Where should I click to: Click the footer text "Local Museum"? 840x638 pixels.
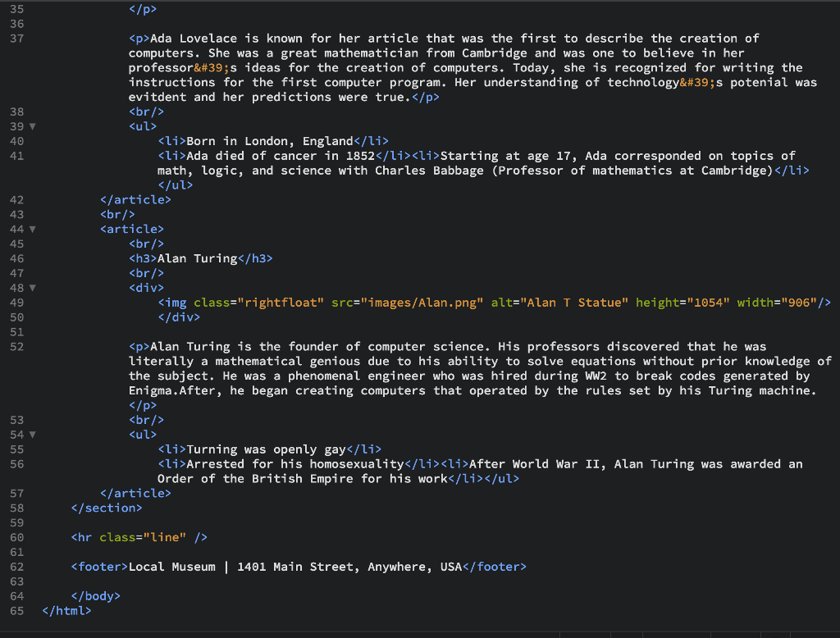click(x=172, y=567)
